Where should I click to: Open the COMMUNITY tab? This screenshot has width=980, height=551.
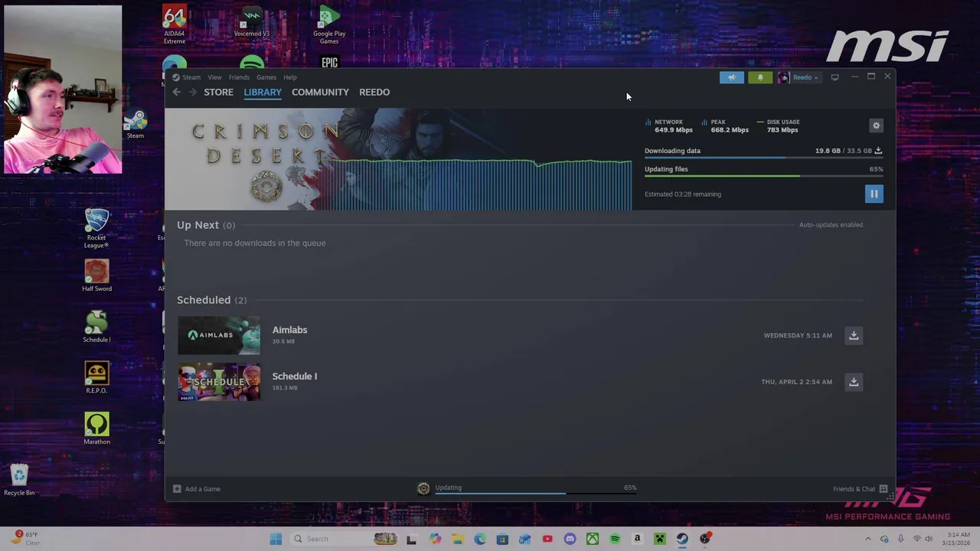320,92
